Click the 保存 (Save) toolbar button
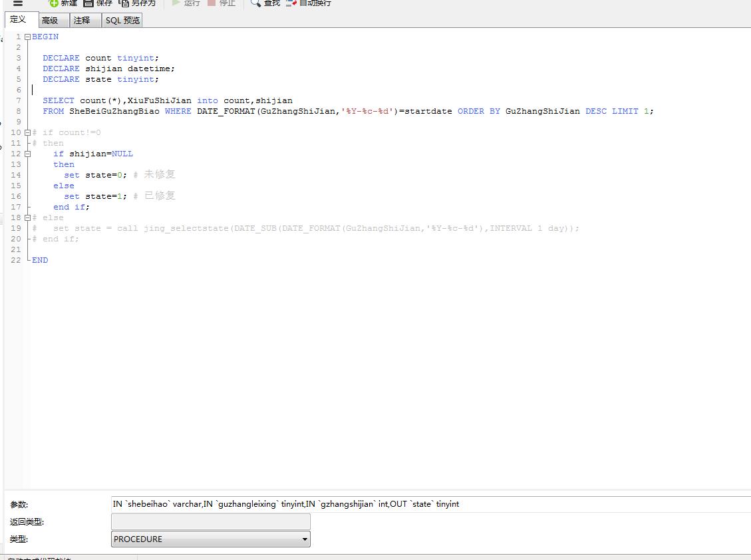Image resolution: width=751 pixels, height=560 pixels. tap(98, 3)
